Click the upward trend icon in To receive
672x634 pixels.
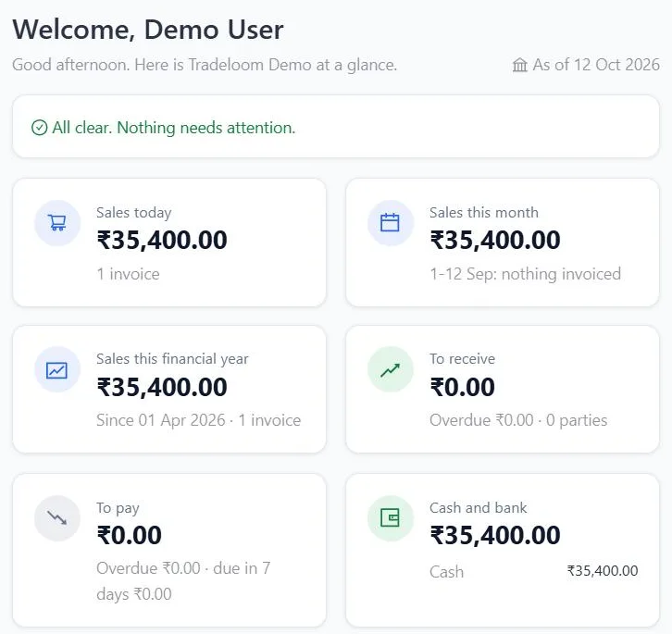click(390, 370)
